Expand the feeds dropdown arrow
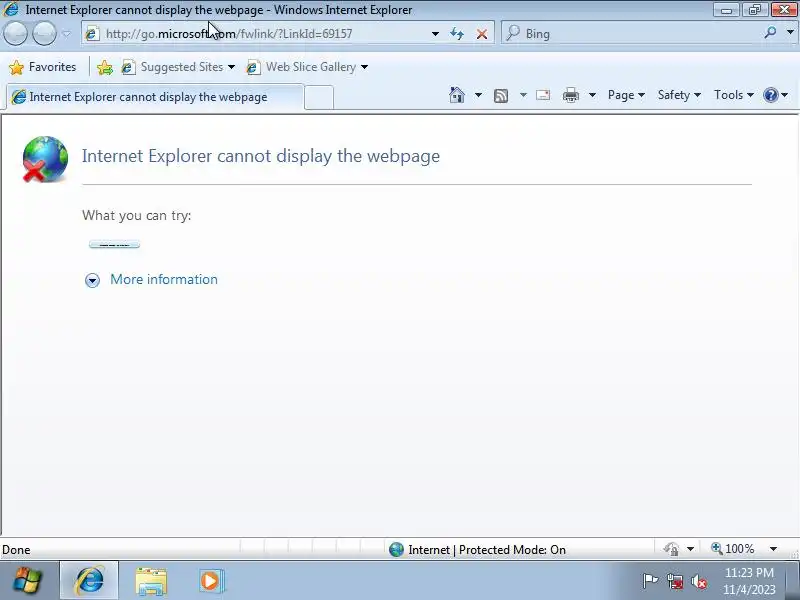The image size is (800, 600). 523,95
